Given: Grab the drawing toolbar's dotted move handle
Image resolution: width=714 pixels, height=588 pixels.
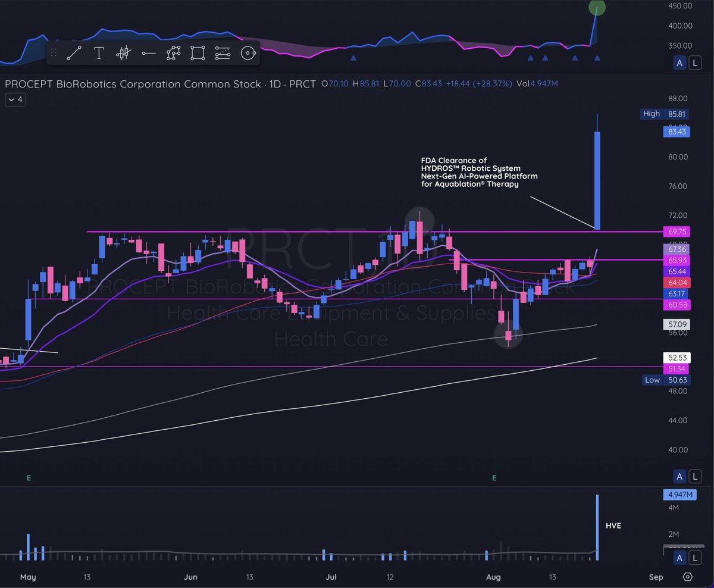Looking at the screenshot, I should click(54, 53).
